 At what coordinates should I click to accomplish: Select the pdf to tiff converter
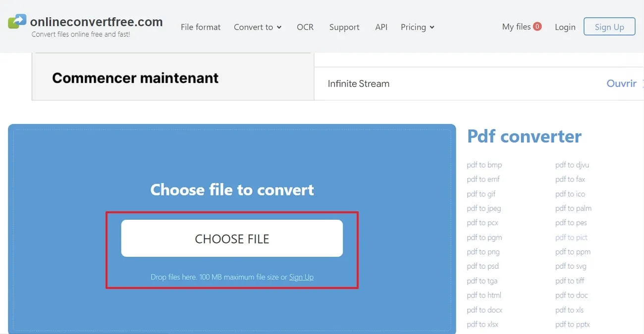click(x=569, y=281)
